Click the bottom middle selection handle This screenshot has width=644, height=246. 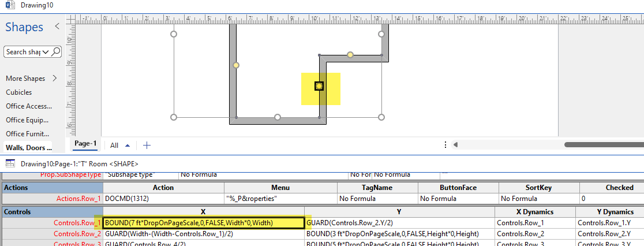(277, 117)
